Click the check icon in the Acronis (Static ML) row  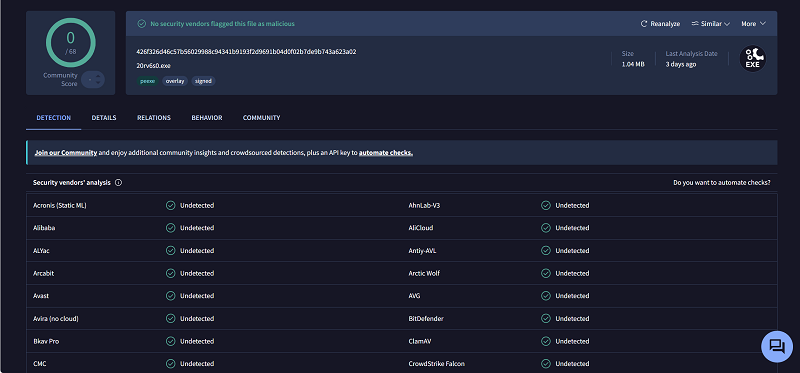[170, 205]
